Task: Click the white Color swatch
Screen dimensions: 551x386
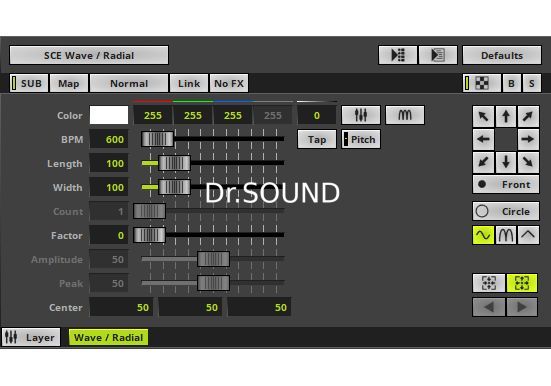Action: [x=109, y=115]
